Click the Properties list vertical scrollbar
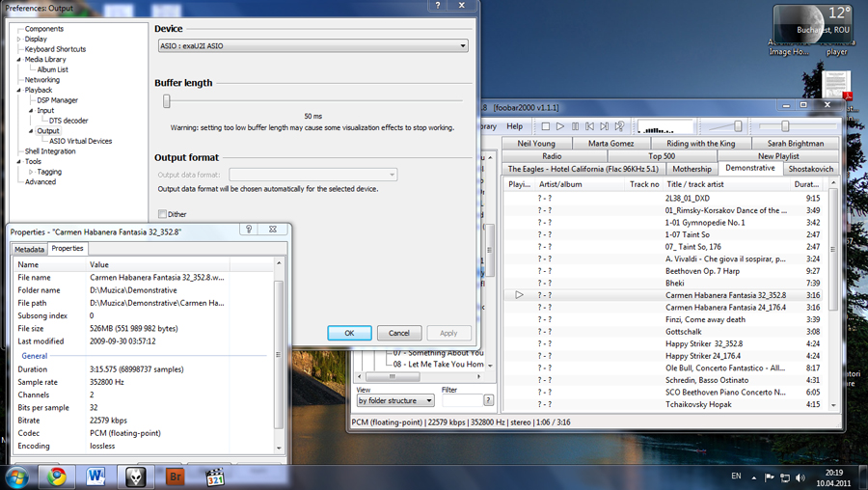Viewport: 868px width, 490px height. (x=279, y=356)
